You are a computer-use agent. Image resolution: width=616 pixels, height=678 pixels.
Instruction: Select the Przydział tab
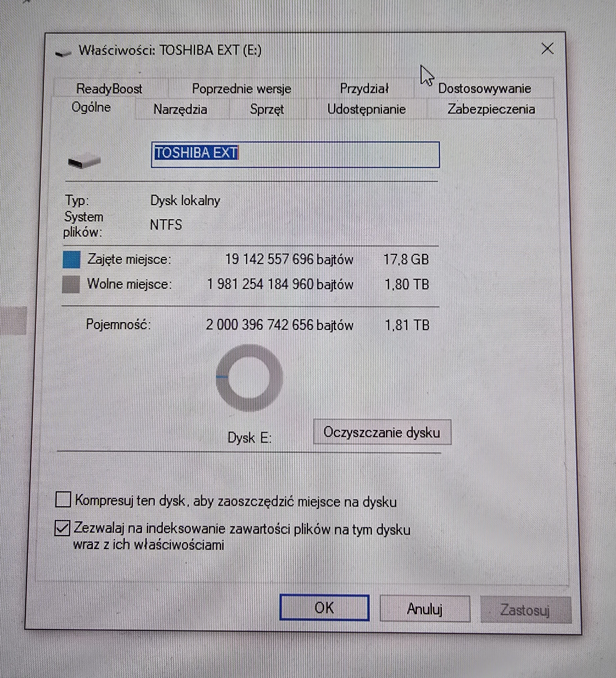tap(364, 89)
